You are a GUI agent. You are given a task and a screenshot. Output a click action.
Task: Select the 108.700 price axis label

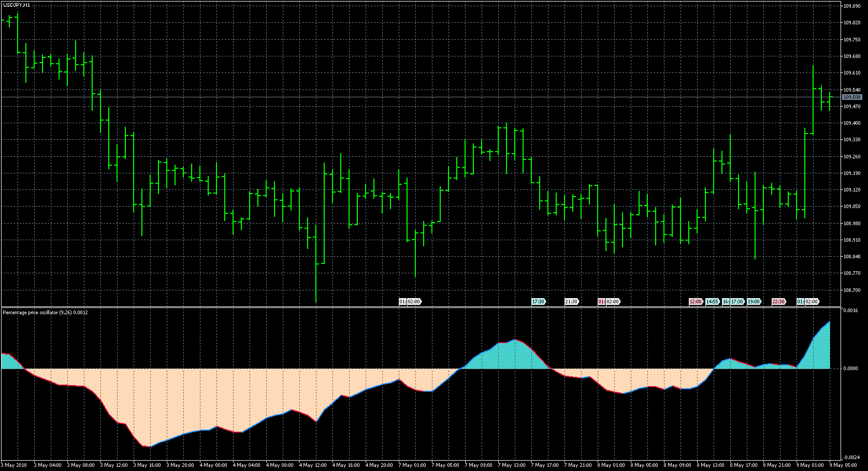tap(851, 290)
